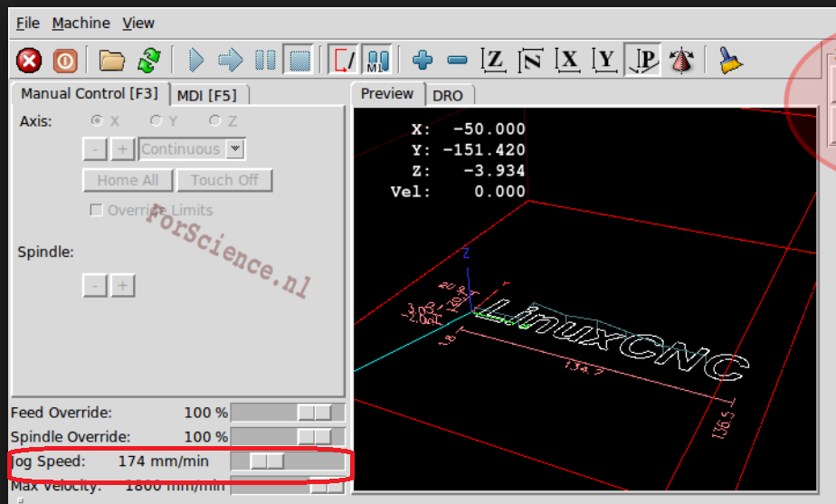Pause program execution
836x504 pixels.
pyautogui.click(x=265, y=60)
